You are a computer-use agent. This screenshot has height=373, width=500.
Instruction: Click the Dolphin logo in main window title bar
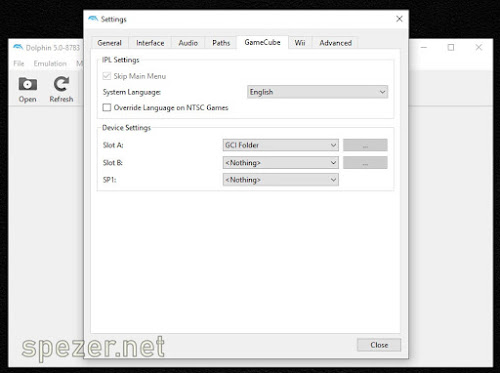(18, 47)
